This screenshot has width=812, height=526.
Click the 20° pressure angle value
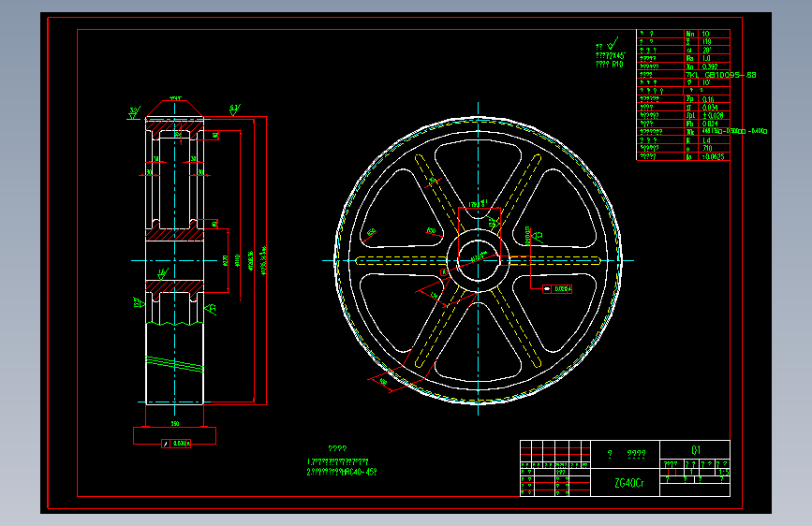coord(707,51)
